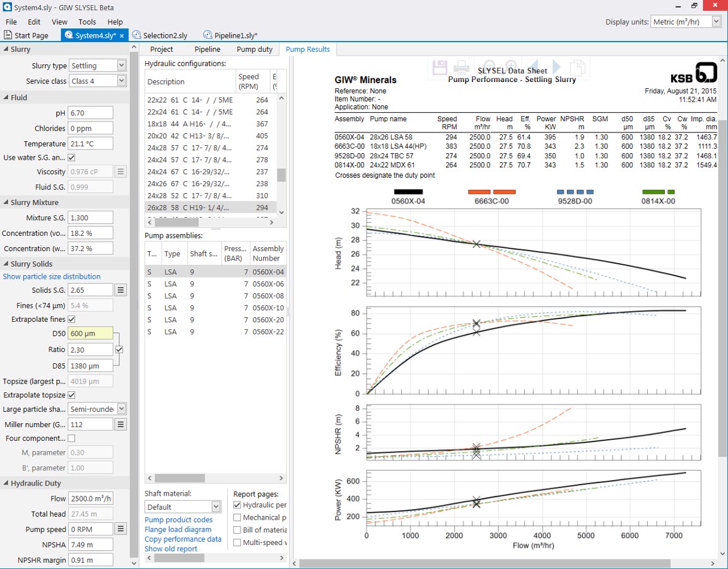Click the list button beside Viscosity
This screenshot has height=569, width=728.
pyautogui.click(x=120, y=171)
